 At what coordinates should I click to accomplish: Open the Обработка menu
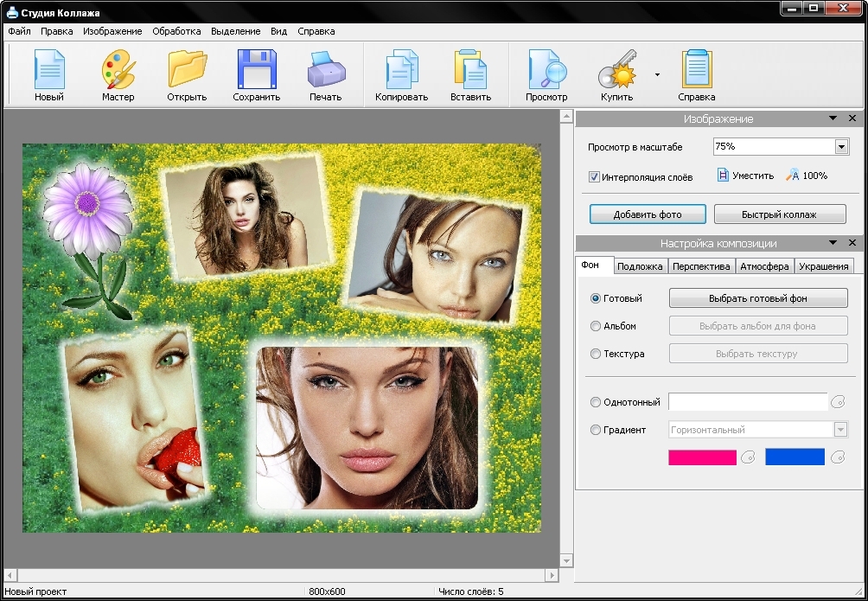[176, 31]
